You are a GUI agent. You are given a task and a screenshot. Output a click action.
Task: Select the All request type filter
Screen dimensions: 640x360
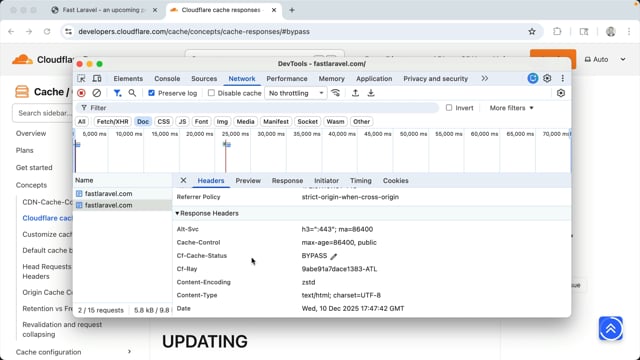(x=82, y=122)
